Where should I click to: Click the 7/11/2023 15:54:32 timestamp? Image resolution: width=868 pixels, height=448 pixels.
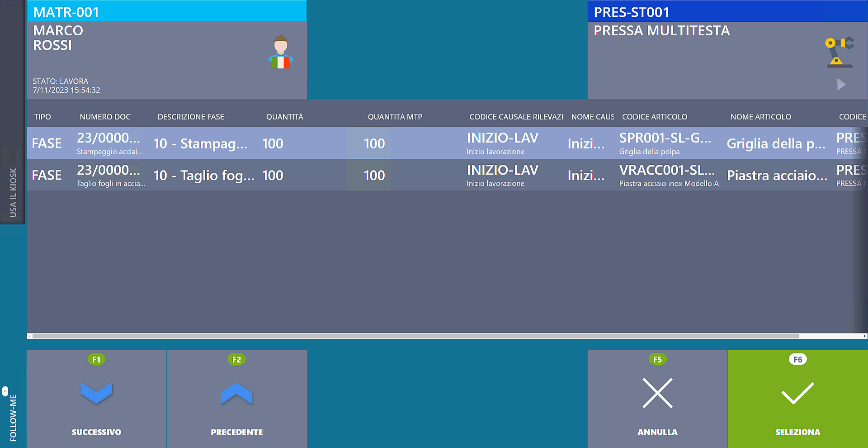[x=66, y=90]
